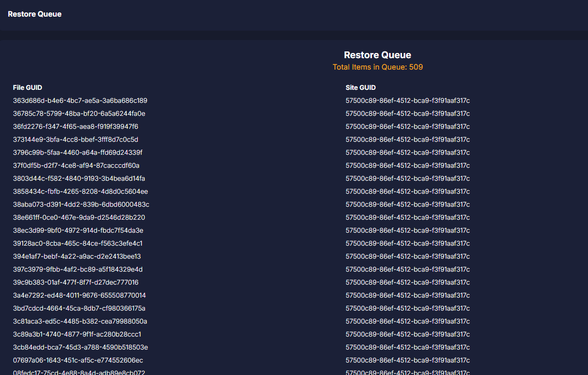Screen dimensions: 588x375
Task: Select File GUID starting with 36785c78
Action: click(79, 114)
